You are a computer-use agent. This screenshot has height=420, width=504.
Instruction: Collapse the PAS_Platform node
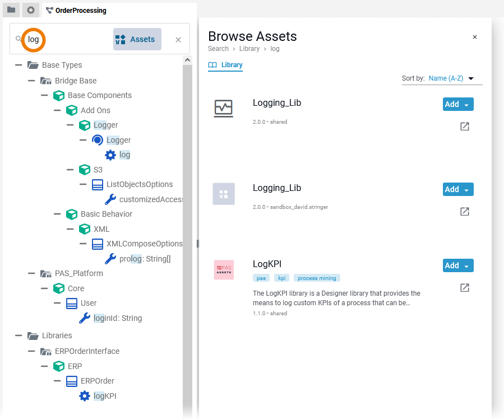point(32,274)
